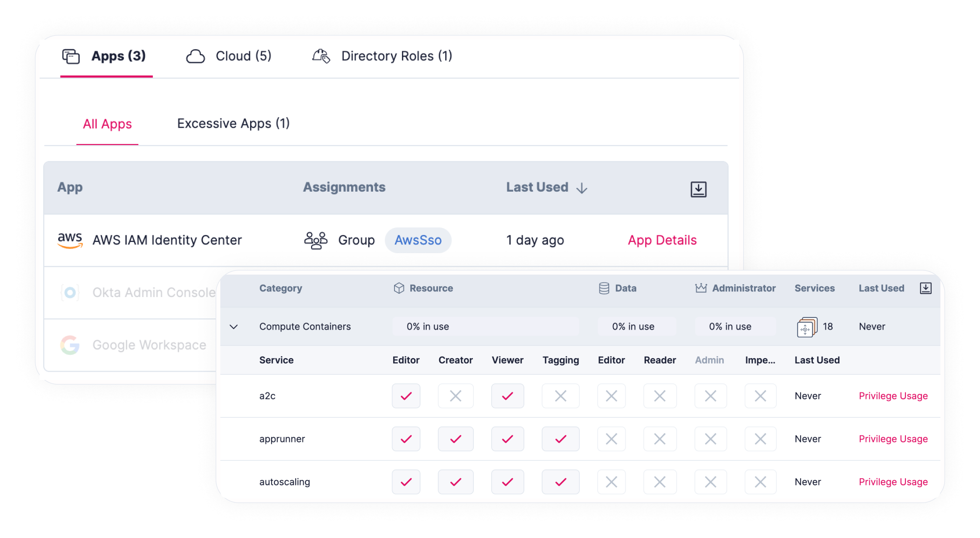
Task: Toggle a2c Editor checkmark box
Action: (x=406, y=396)
